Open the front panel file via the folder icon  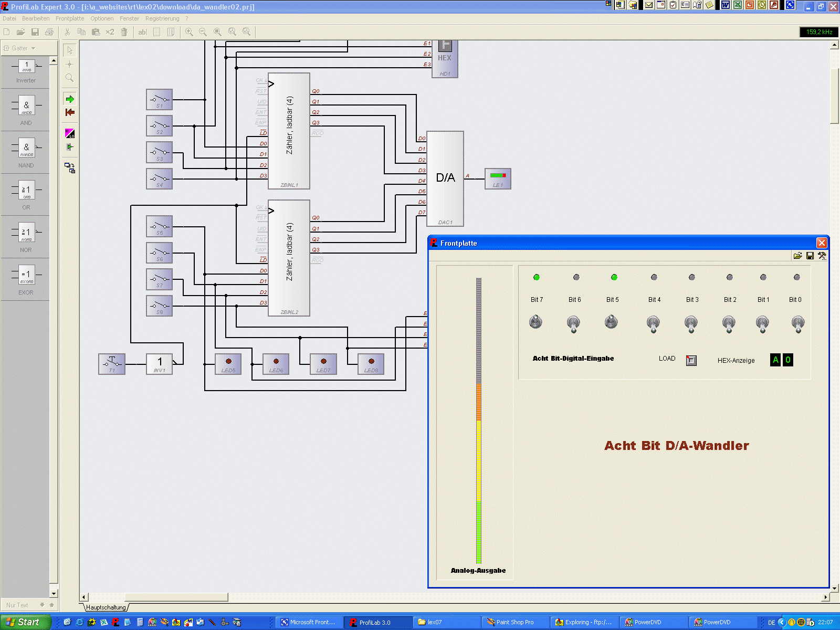pyautogui.click(x=798, y=256)
